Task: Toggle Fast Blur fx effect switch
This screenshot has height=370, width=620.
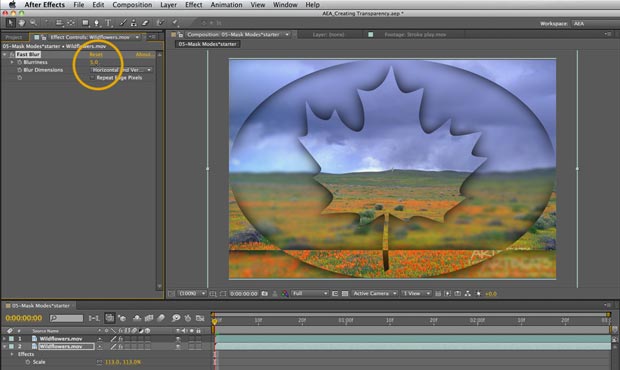Action: [x=12, y=54]
